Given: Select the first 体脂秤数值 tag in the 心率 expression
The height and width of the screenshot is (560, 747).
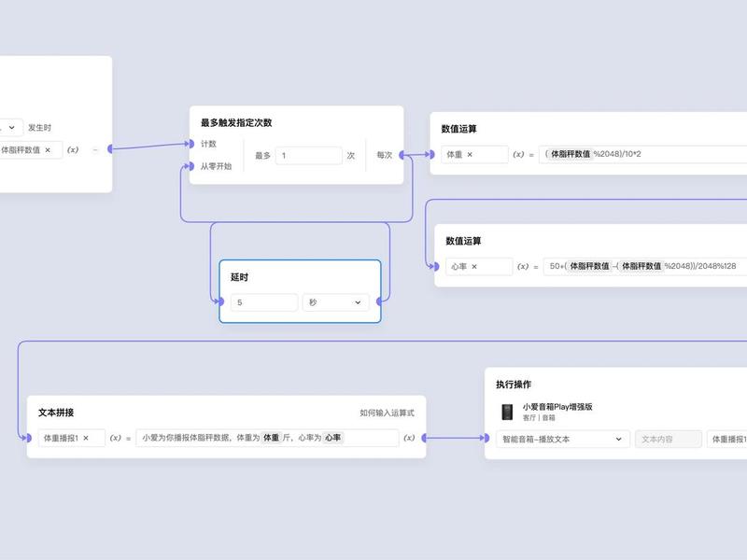Looking at the screenshot, I should [x=589, y=266].
